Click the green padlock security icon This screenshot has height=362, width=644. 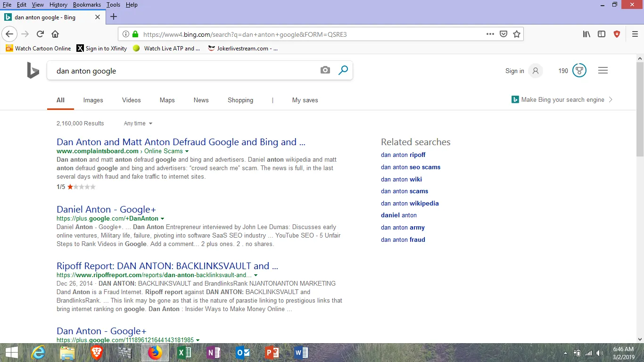pos(135,34)
